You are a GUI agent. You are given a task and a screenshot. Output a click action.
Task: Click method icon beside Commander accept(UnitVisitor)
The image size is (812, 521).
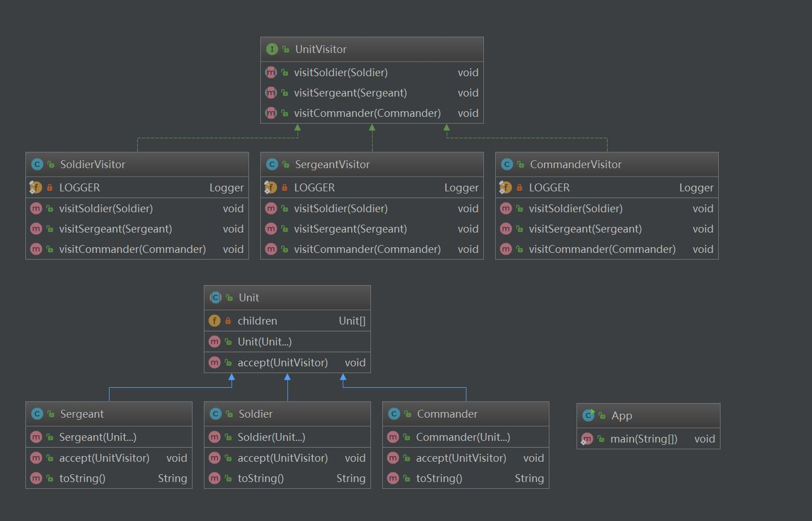(392, 458)
